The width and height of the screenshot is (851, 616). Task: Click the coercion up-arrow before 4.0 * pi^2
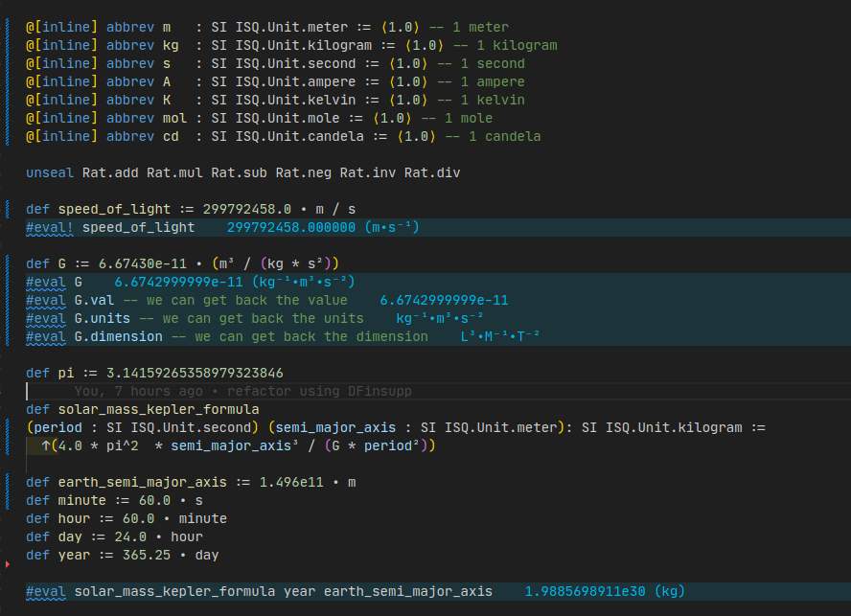(x=46, y=446)
